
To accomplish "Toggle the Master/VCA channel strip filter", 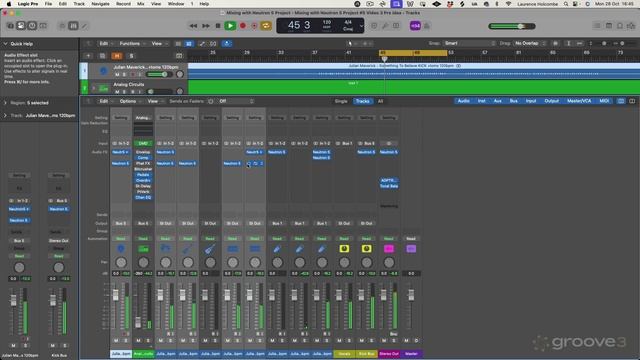I will click(x=579, y=101).
